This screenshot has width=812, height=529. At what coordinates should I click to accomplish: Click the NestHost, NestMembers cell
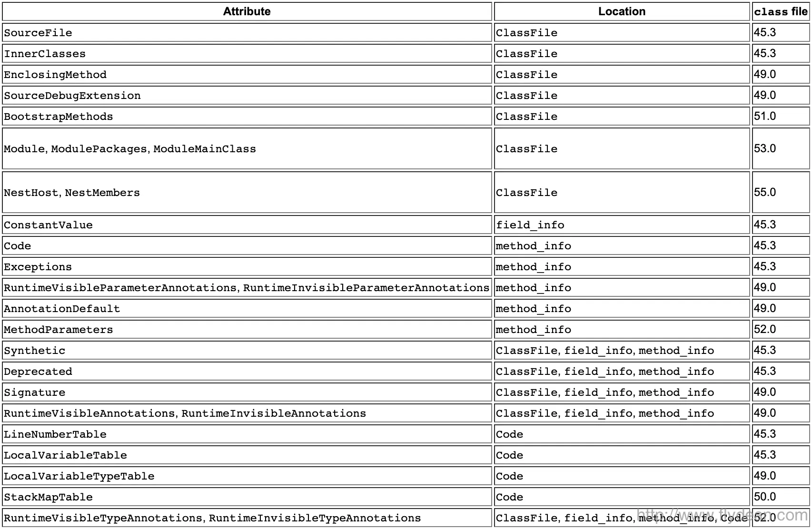[247, 192]
